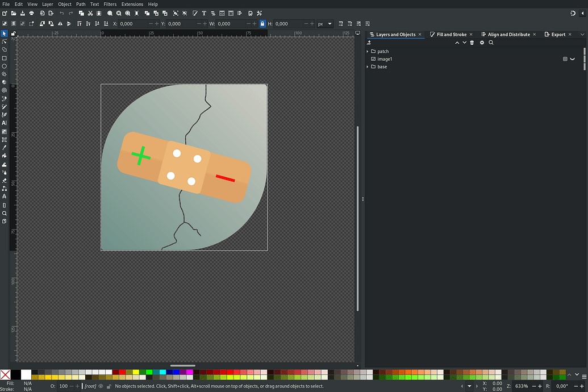Expand the patch layer group

point(368,52)
